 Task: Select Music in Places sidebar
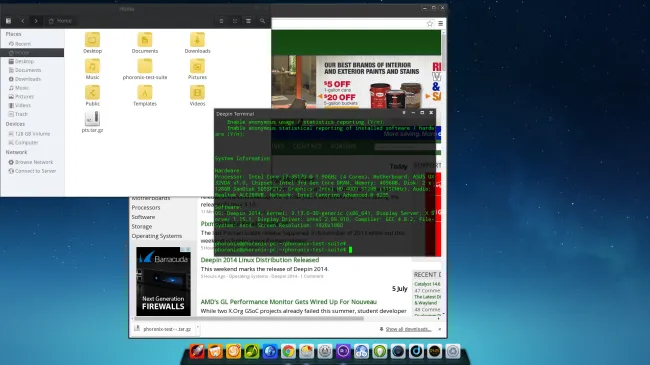[x=32, y=88]
